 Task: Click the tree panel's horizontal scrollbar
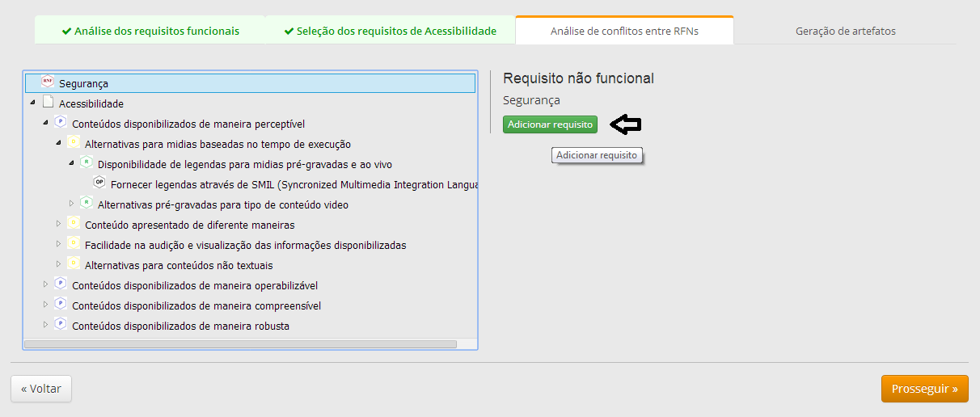[240, 344]
